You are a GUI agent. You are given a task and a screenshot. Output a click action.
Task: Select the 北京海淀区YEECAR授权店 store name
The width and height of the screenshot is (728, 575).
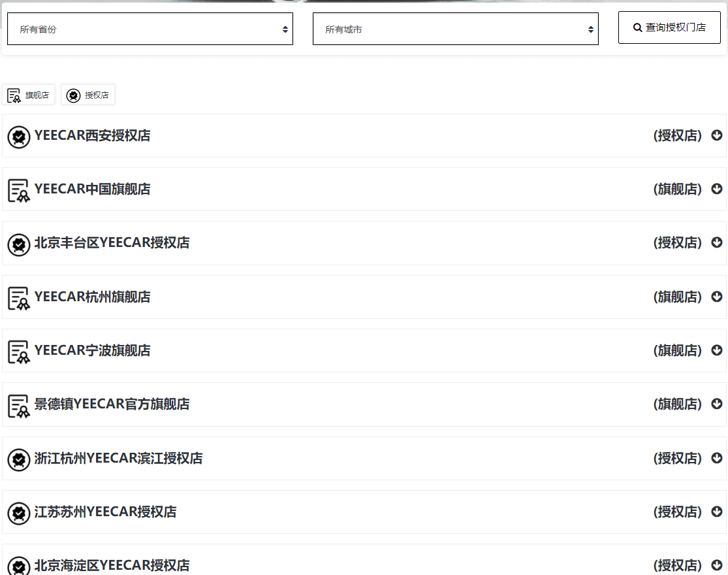[112, 565]
